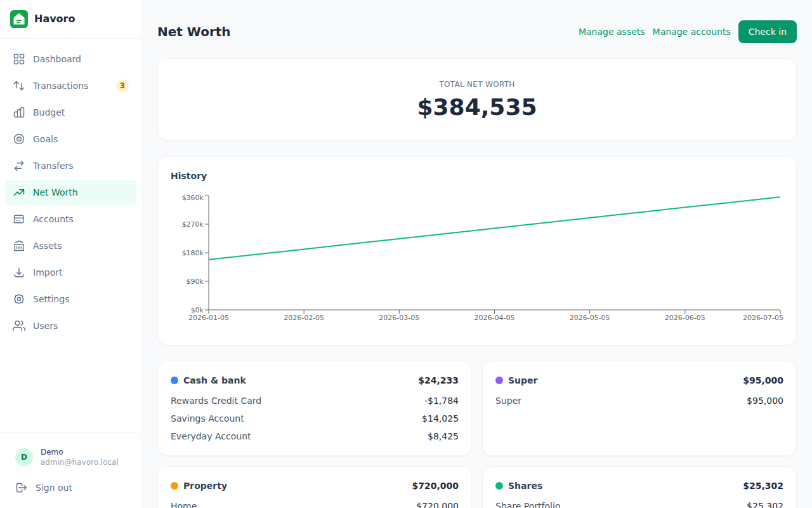Click the blue Cash & bank color dot
The width and height of the screenshot is (812, 508).
[174, 380]
